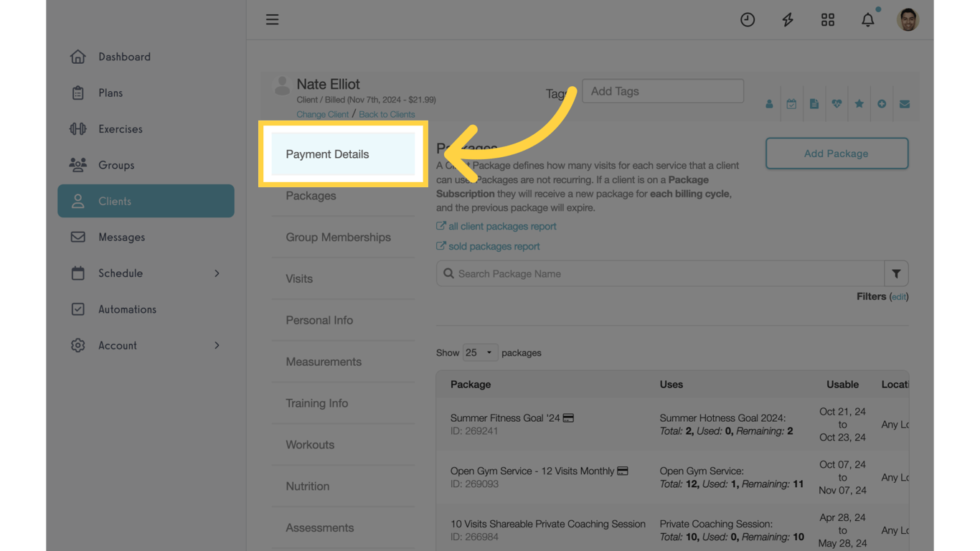Open the apps grid icon
980x551 pixels.
(828, 19)
